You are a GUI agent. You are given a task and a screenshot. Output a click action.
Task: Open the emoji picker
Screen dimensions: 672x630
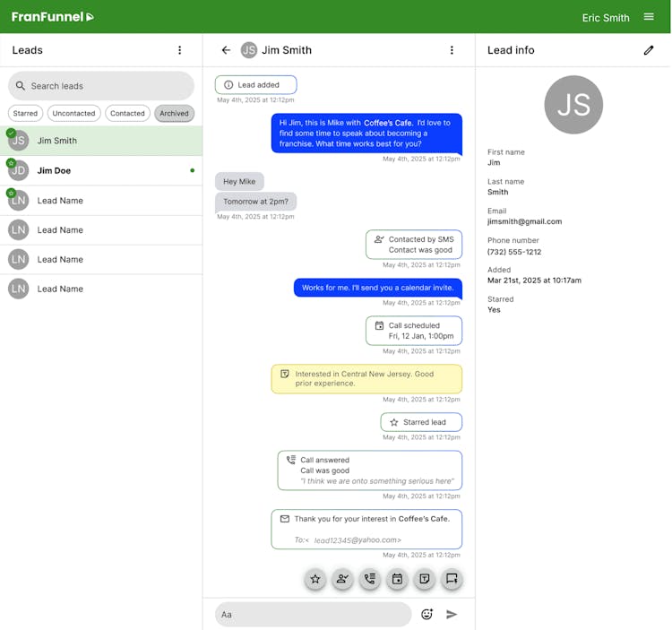426,614
